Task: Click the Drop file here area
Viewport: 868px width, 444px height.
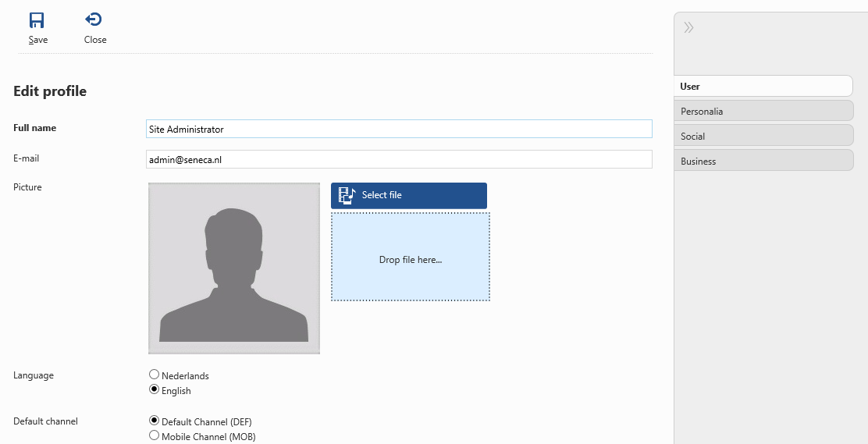Action: 411,257
